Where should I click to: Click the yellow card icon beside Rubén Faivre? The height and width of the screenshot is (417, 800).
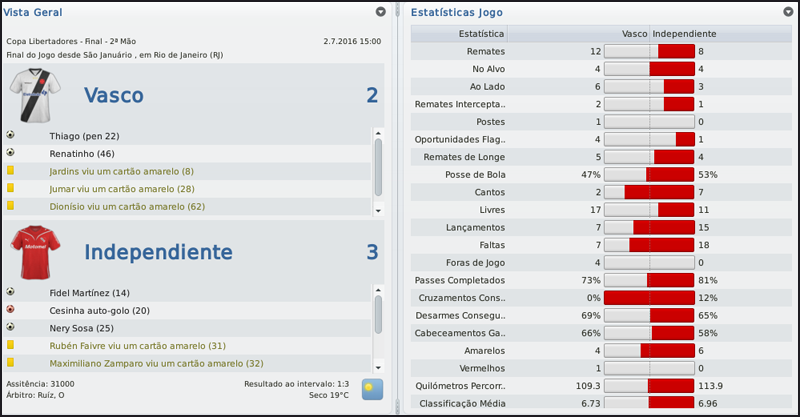tap(11, 345)
